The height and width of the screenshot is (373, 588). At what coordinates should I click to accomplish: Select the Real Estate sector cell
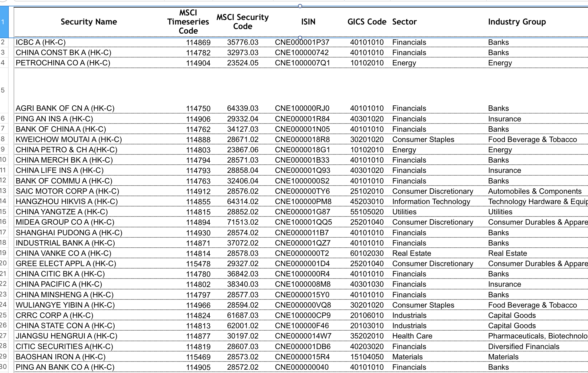point(411,253)
